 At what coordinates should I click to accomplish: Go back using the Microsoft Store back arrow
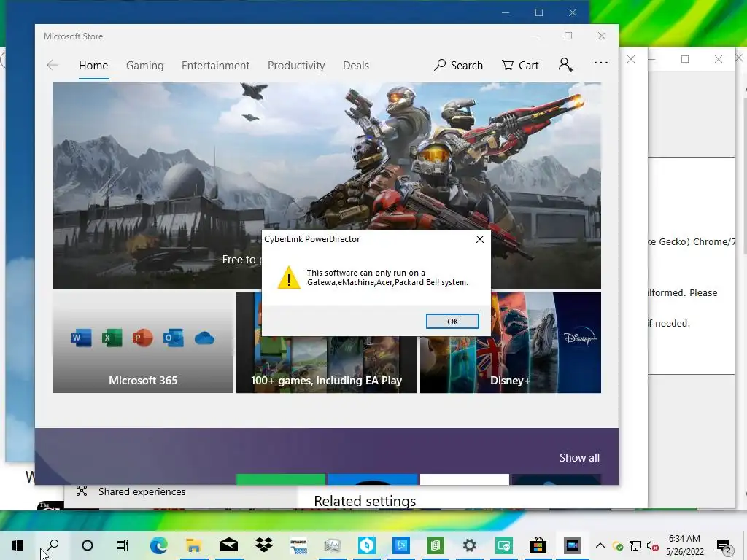point(53,65)
